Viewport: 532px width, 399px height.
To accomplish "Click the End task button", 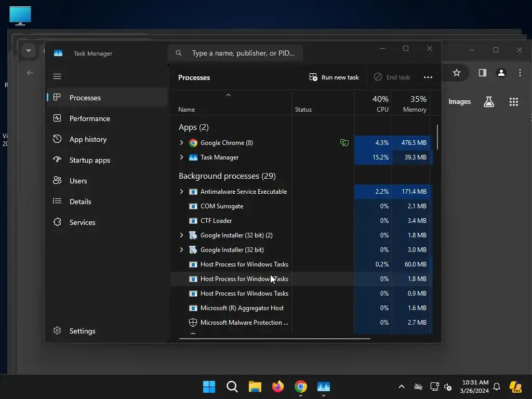I will (392, 77).
